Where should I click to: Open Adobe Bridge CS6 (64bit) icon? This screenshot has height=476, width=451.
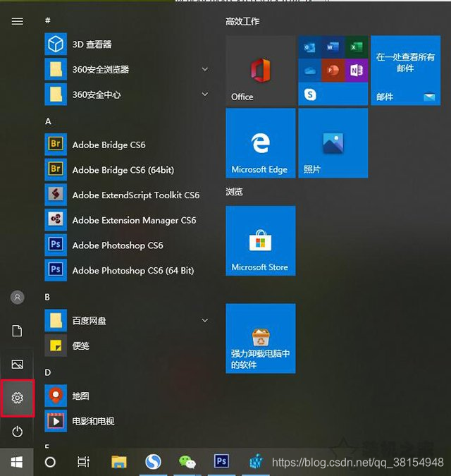point(56,170)
